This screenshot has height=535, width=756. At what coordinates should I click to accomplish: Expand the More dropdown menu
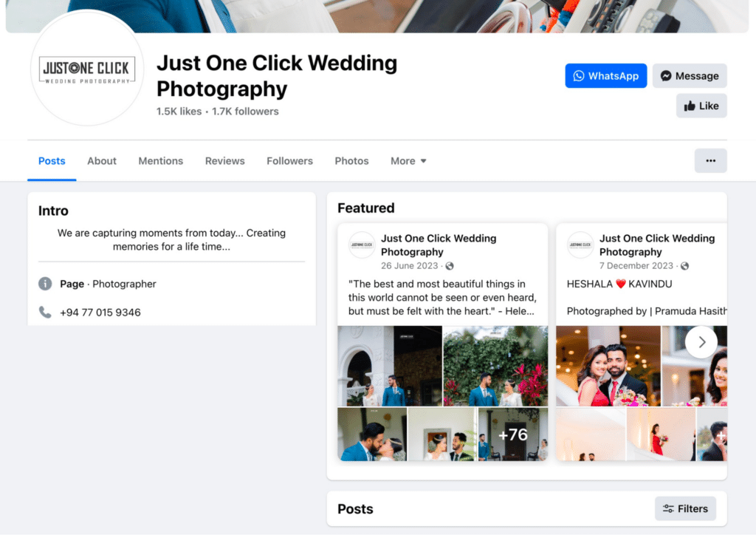[x=408, y=160]
